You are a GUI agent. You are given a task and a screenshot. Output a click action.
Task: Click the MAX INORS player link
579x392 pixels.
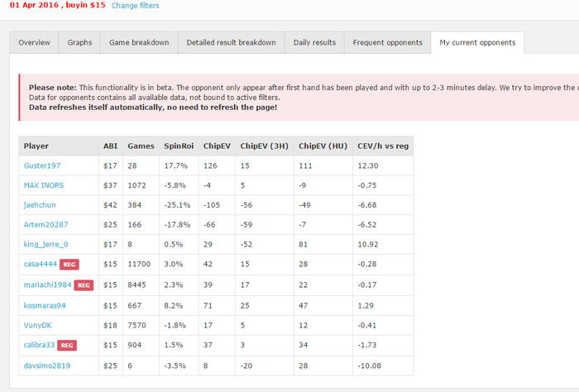(44, 185)
